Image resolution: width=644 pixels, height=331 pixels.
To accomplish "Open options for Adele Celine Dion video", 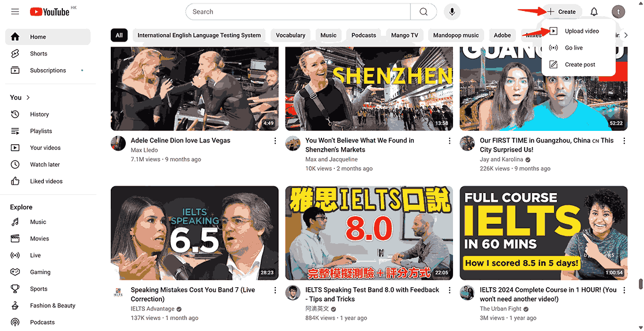I will [275, 141].
